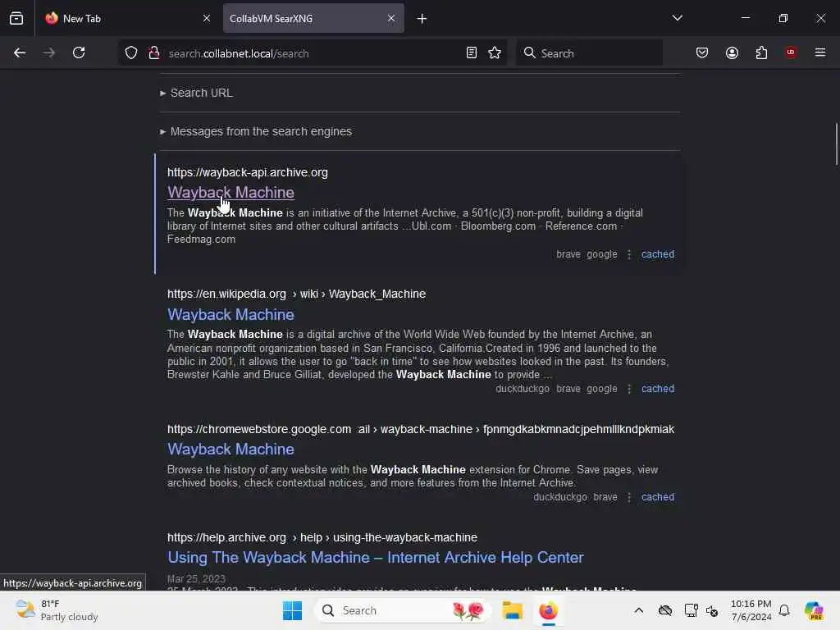840x630 pixels.
Task: Show hidden system tray icons
Action: pos(638,610)
